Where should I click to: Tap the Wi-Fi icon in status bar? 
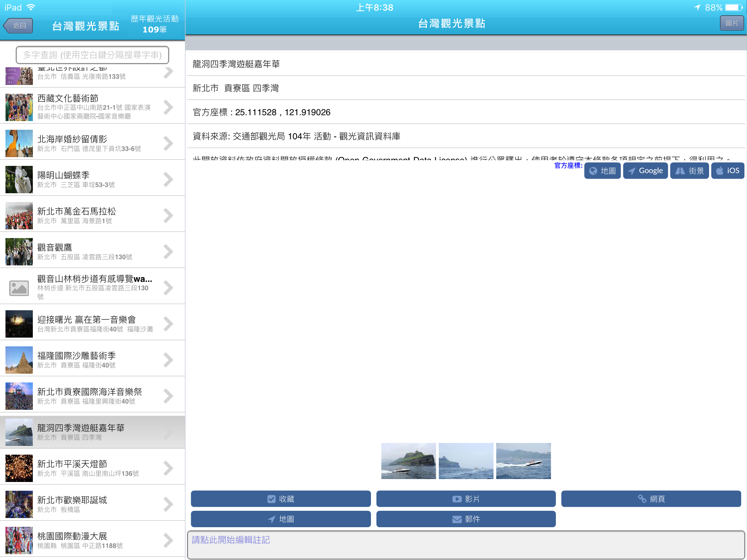pos(31,7)
